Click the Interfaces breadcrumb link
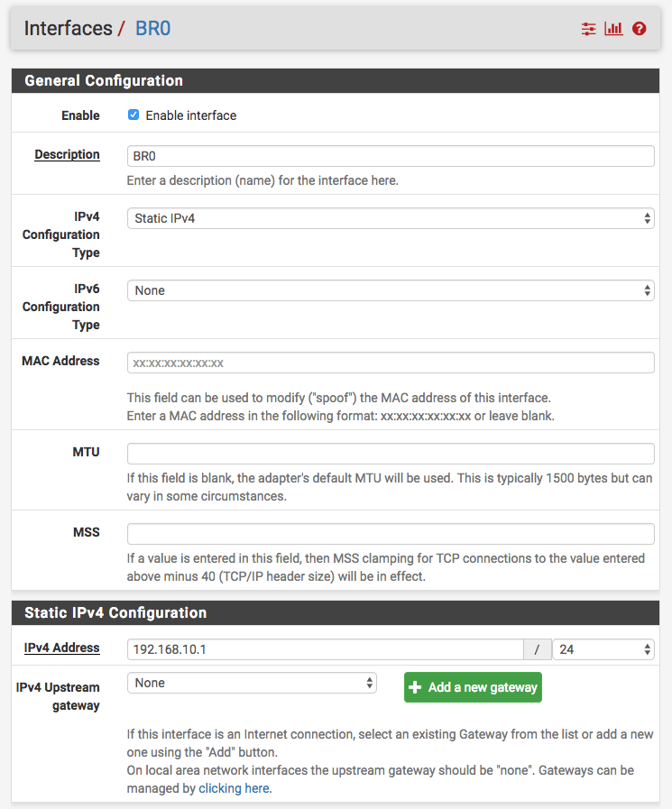The height and width of the screenshot is (809, 672). [68, 28]
